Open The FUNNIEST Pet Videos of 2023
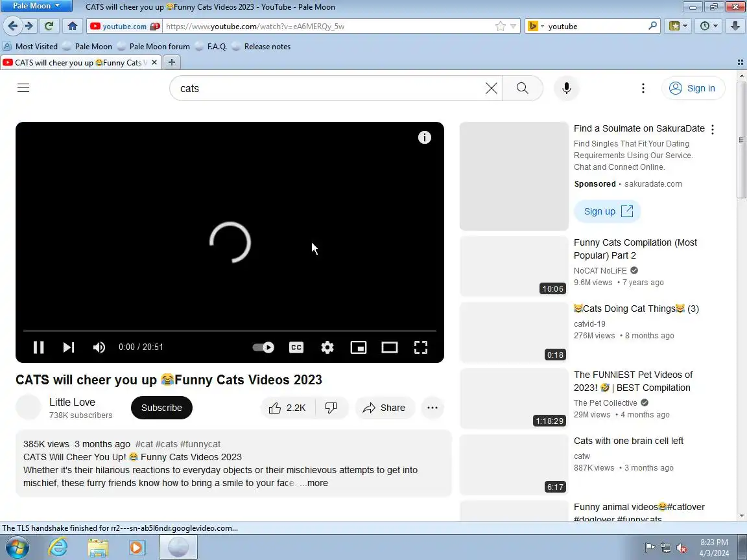 pyautogui.click(x=633, y=381)
